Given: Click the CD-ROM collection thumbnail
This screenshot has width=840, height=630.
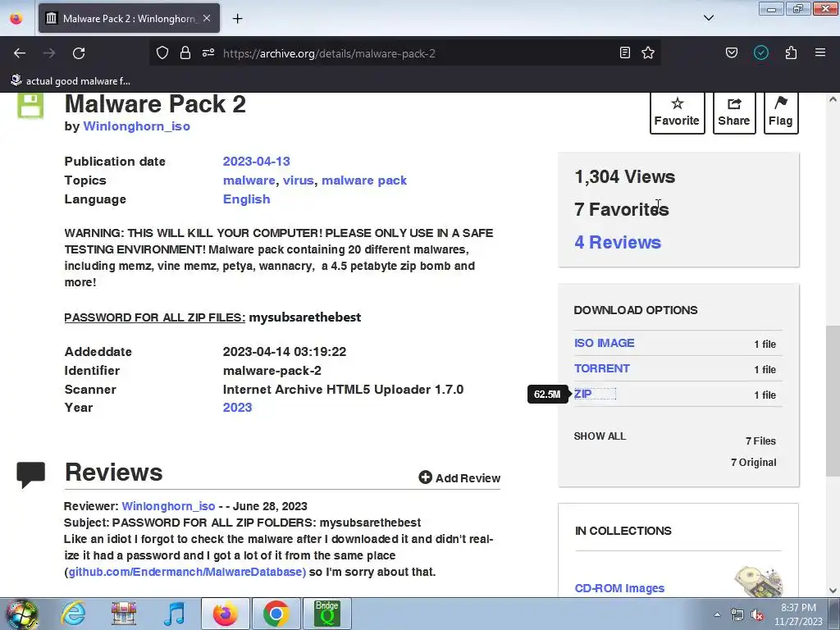Looking at the screenshot, I should 758,582.
